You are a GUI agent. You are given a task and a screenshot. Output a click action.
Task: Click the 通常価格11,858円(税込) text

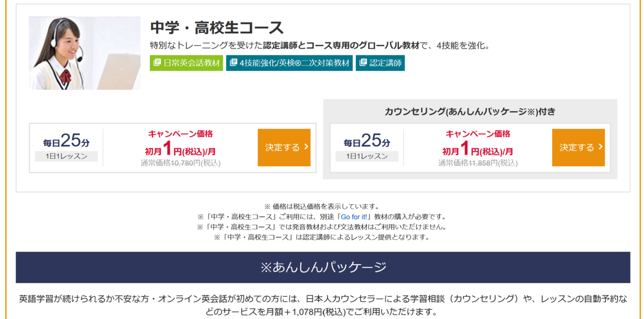[478, 163]
